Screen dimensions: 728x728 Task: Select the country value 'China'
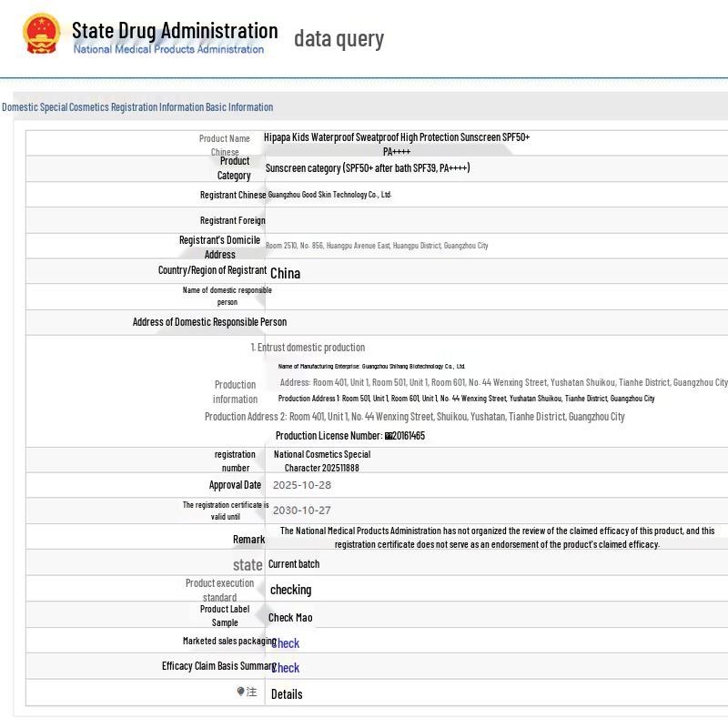pos(285,274)
